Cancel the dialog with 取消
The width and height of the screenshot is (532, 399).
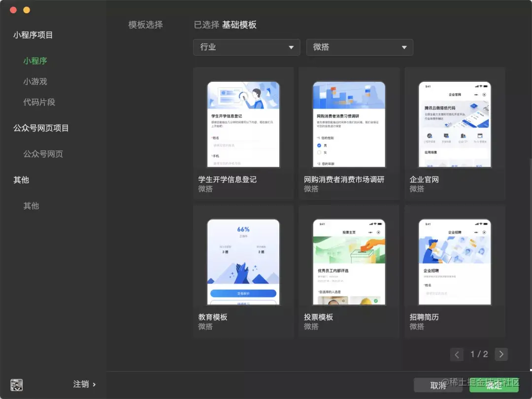[x=437, y=385]
